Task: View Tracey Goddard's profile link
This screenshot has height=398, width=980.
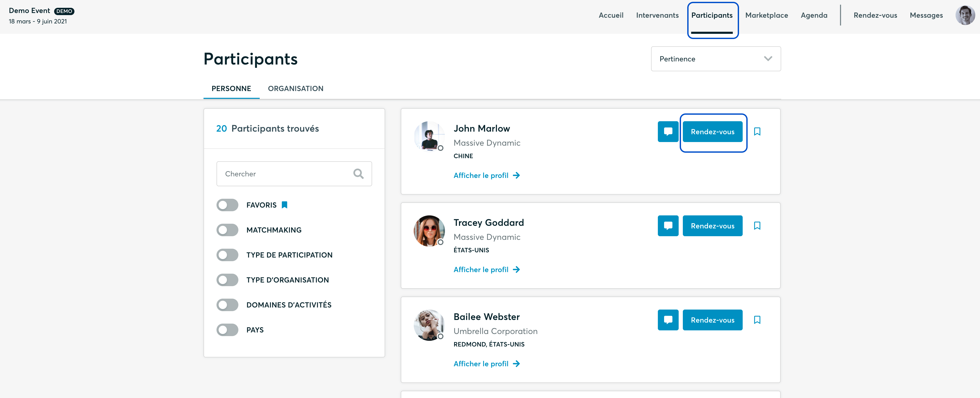Action: click(x=487, y=270)
